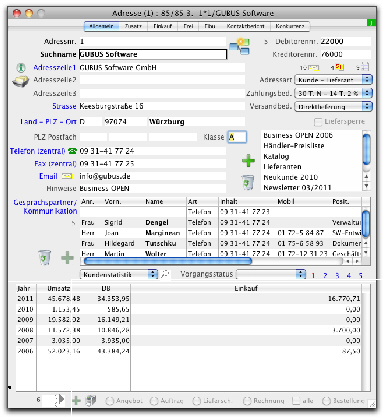388x420 pixels.
Task: Click the Telefon (zentral) link
Action: [37, 151]
